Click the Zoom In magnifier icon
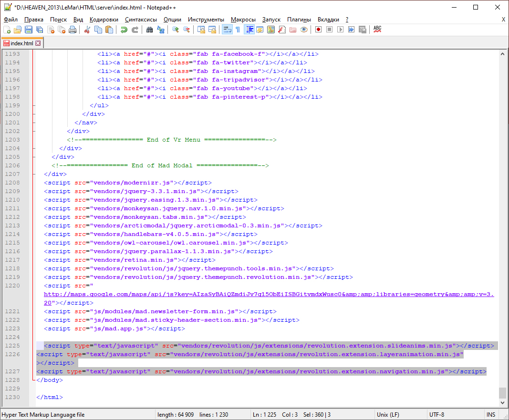This screenshot has height=420, width=509. [176, 30]
